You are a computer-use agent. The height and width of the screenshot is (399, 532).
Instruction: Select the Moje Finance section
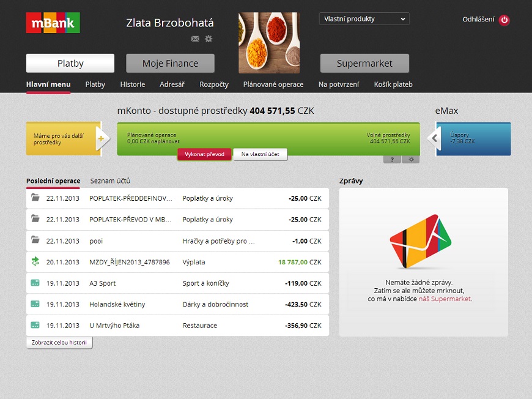pos(170,63)
